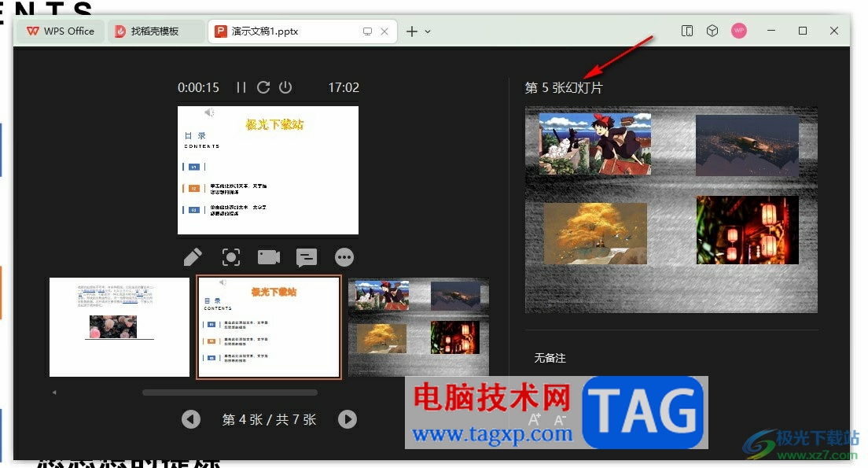Open the more options ellipsis menu
Image resolution: width=868 pixels, height=468 pixels.
coord(344,257)
